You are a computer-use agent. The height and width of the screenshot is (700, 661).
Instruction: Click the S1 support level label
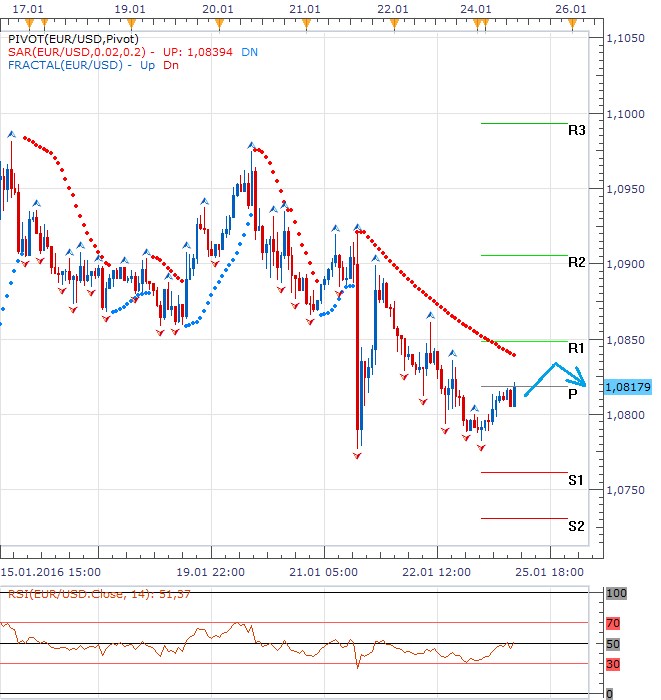(576, 480)
